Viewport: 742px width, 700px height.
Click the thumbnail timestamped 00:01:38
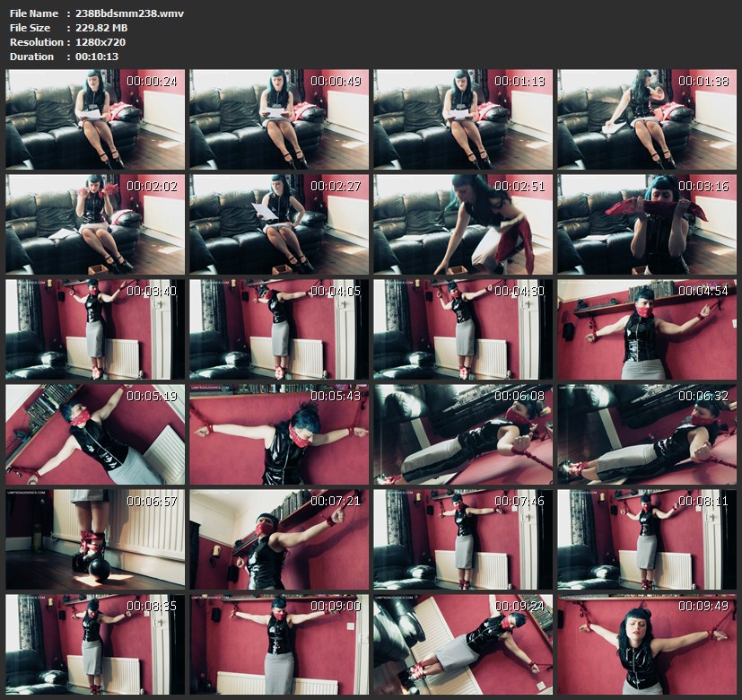click(x=647, y=119)
